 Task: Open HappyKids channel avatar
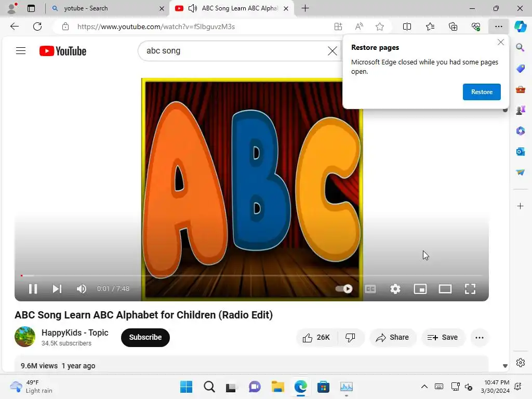point(25,337)
